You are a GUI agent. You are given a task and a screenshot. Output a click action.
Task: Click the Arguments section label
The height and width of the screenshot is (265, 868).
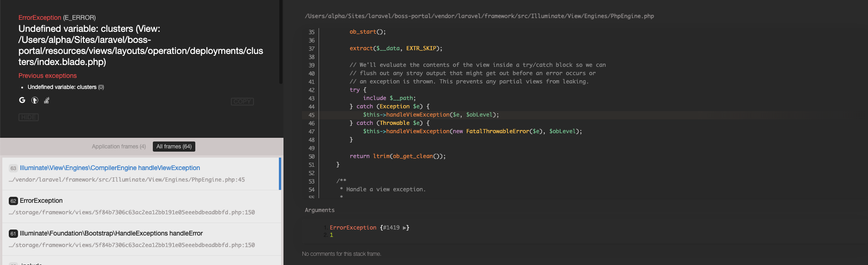[x=319, y=210]
